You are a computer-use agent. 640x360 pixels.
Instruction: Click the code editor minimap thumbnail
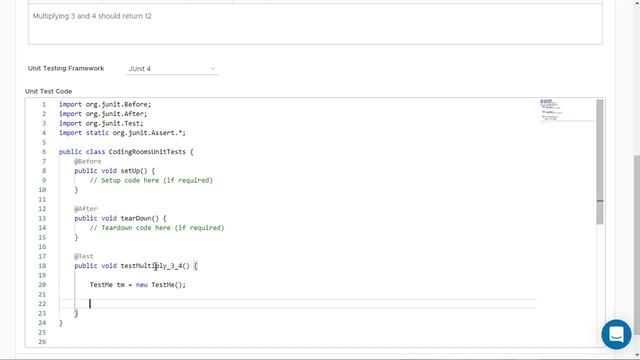567,110
